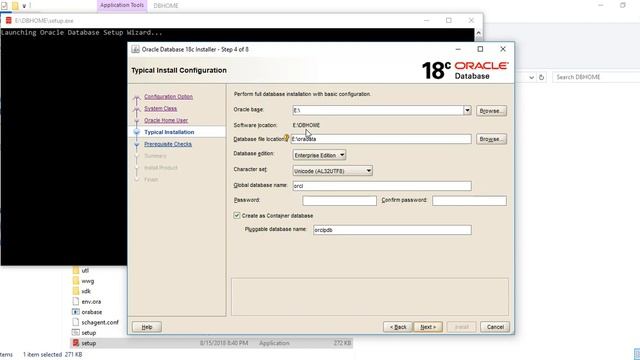Image resolution: width=640 pixels, height=360 pixels.
Task: Minimize the Oracle installer window
Action: [x=458, y=49]
